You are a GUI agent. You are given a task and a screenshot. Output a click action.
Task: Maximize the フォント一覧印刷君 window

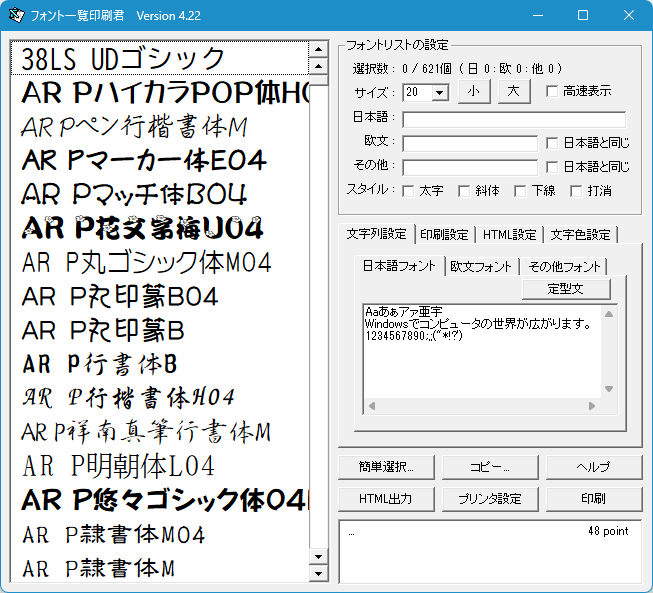coord(583,15)
